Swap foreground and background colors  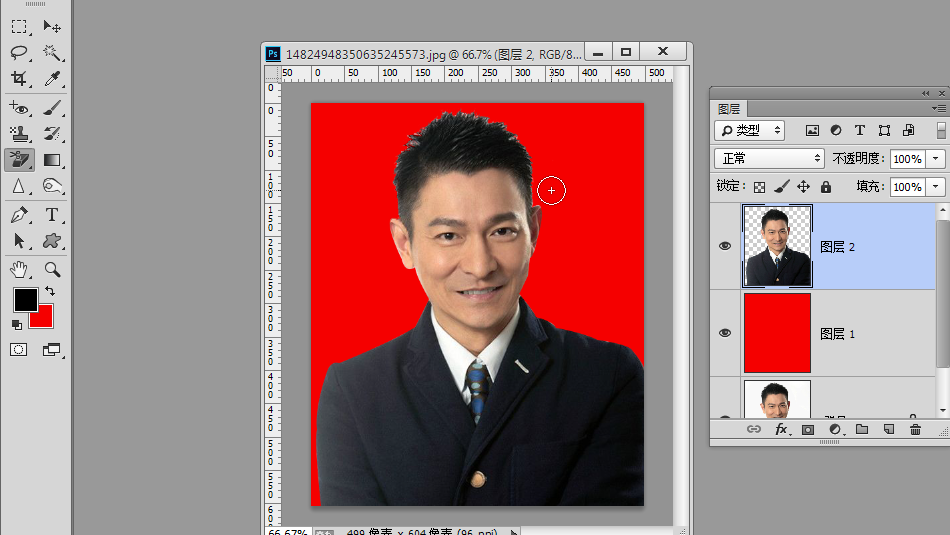pos(50,291)
